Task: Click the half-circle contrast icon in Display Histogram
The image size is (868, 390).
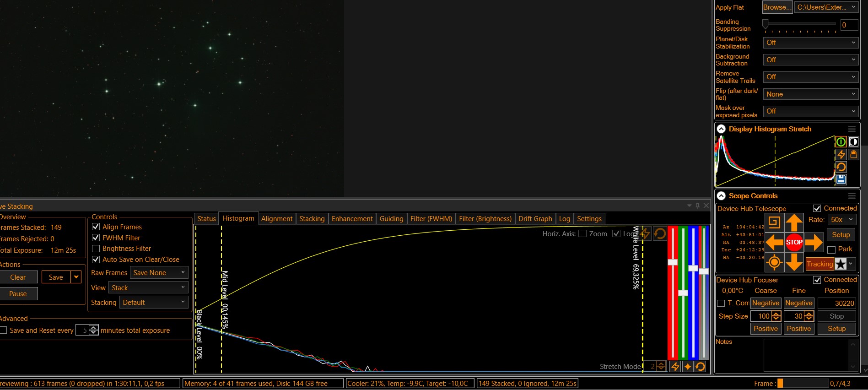Action: click(854, 142)
